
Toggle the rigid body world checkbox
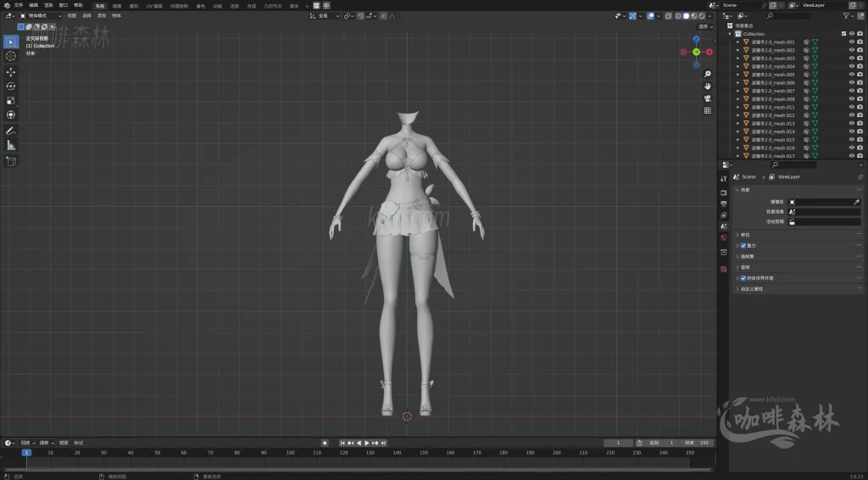[743, 278]
